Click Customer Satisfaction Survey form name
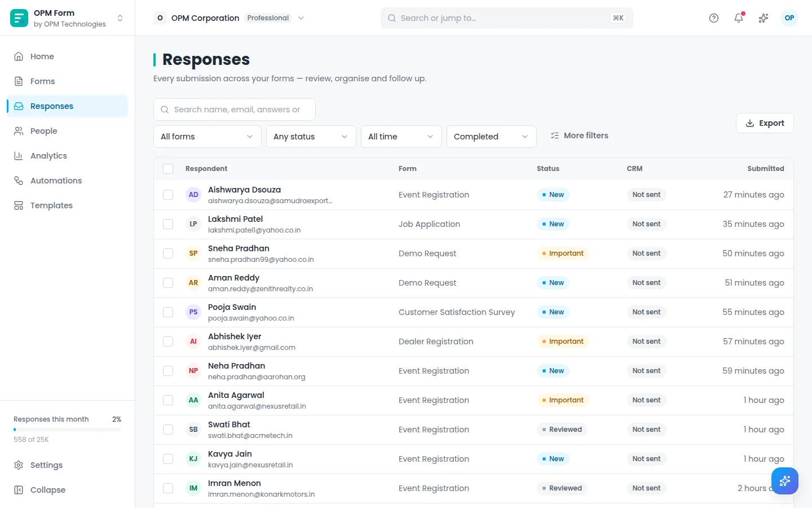Viewport: 812px width, 508px height. tap(457, 312)
